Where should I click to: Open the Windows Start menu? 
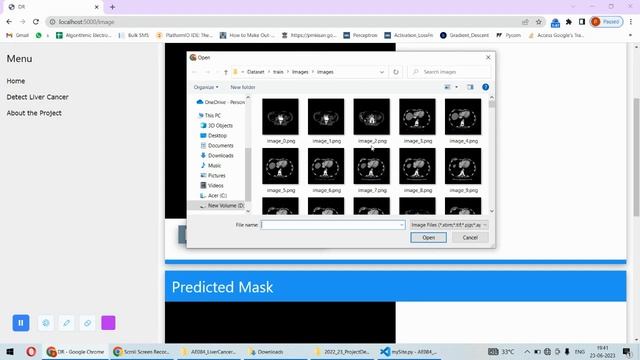(10, 351)
